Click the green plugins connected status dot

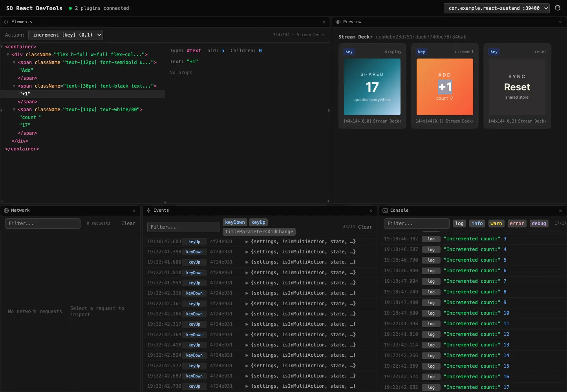click(x=70, y=8)
